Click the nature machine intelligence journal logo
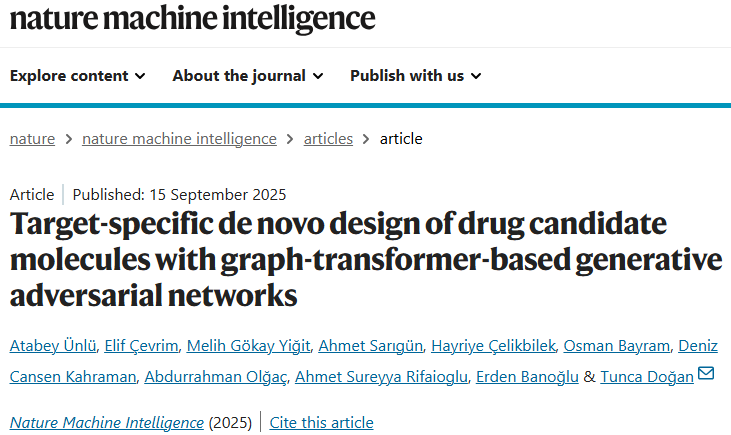 pyautogui.click(x=193, y=18)
